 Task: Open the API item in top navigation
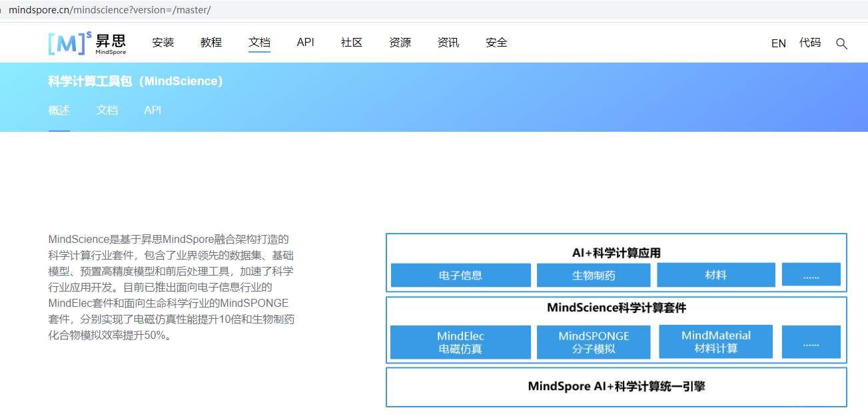306,43
